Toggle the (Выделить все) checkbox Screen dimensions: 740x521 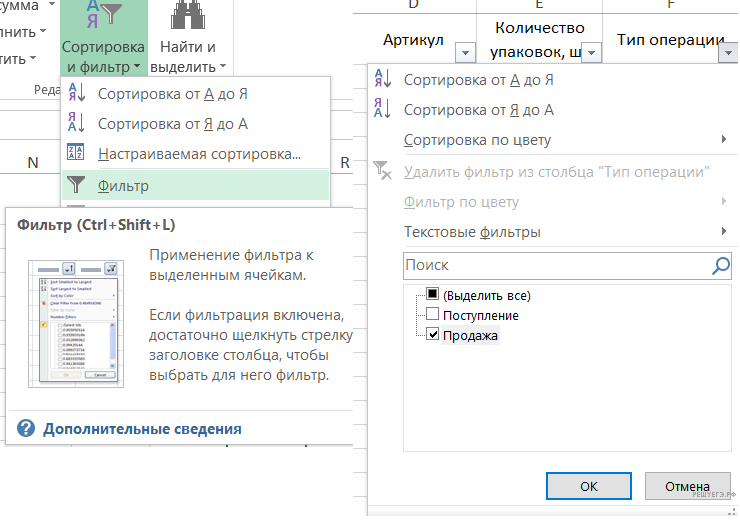[432, 295]
